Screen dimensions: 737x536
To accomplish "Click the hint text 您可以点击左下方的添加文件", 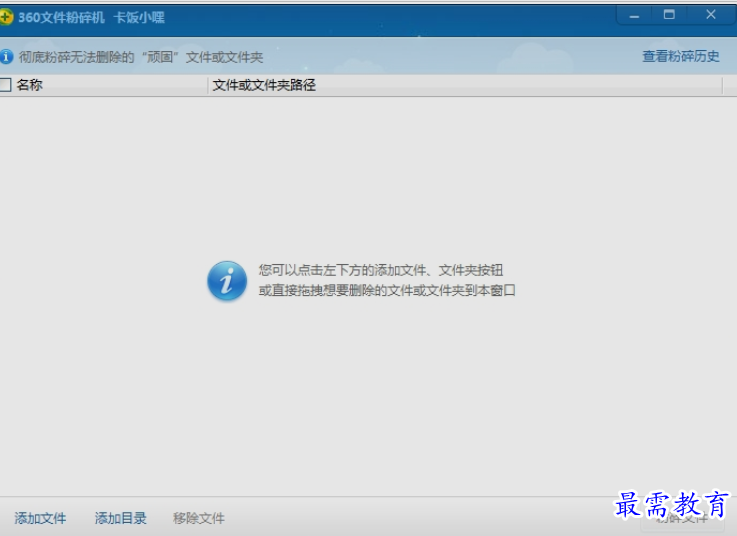I will coord(381,270).
